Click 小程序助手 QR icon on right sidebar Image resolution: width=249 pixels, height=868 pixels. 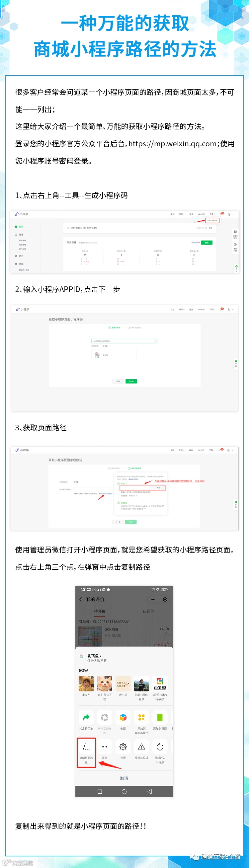click(x=235, y=232)
